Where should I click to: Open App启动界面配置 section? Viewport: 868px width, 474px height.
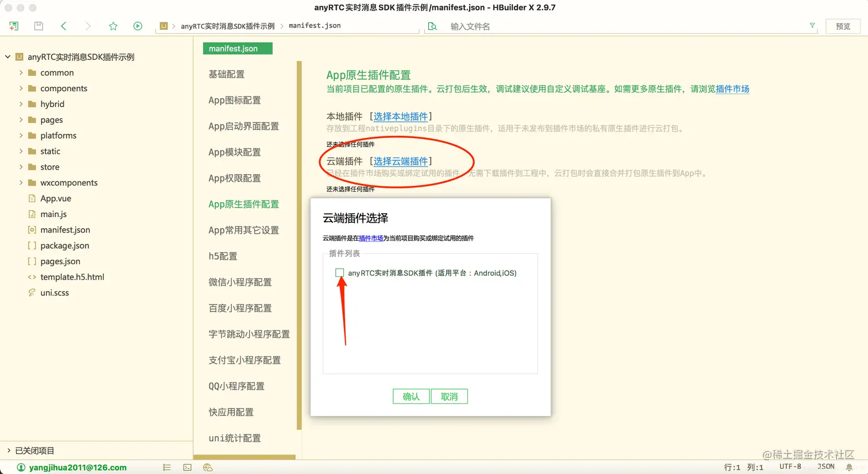pos(244,126)
